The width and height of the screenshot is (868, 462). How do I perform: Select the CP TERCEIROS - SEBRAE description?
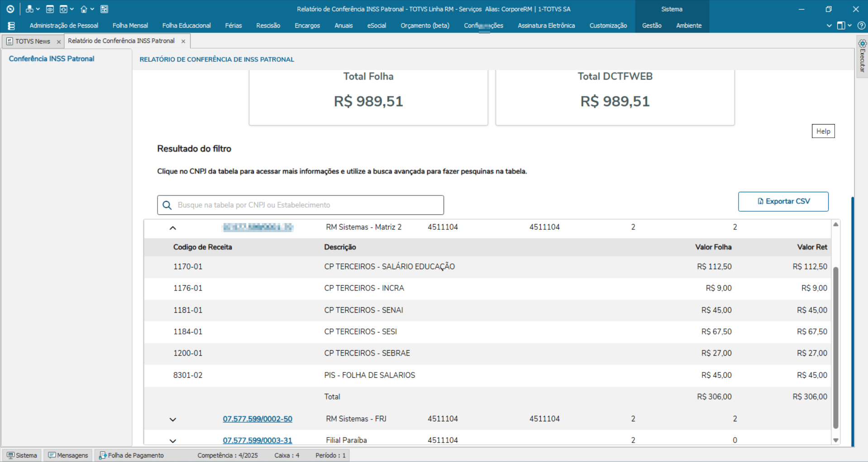click(367, 353)
